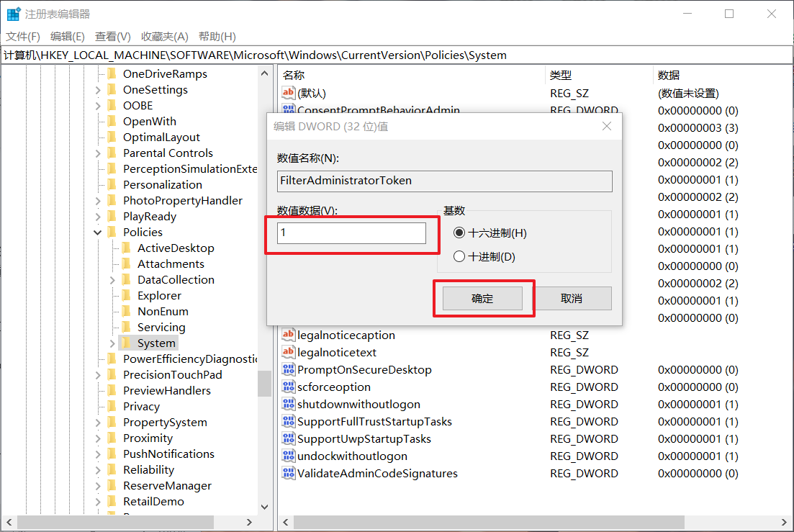Click the ValidateAdminCodeSignatures DWORD icon
The width and height of the screenshot is (794, 532).
click(288, 473)
